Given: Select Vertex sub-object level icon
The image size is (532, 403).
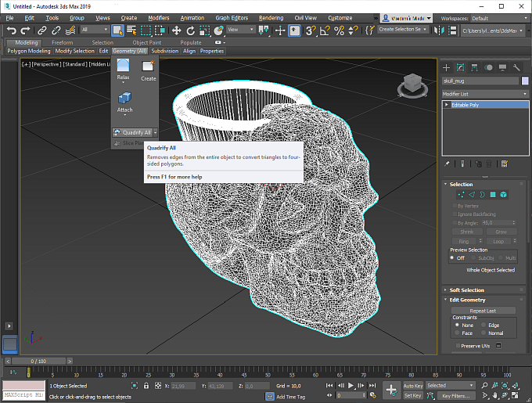Looking at the screenshot, I should (x=461, y=194).
